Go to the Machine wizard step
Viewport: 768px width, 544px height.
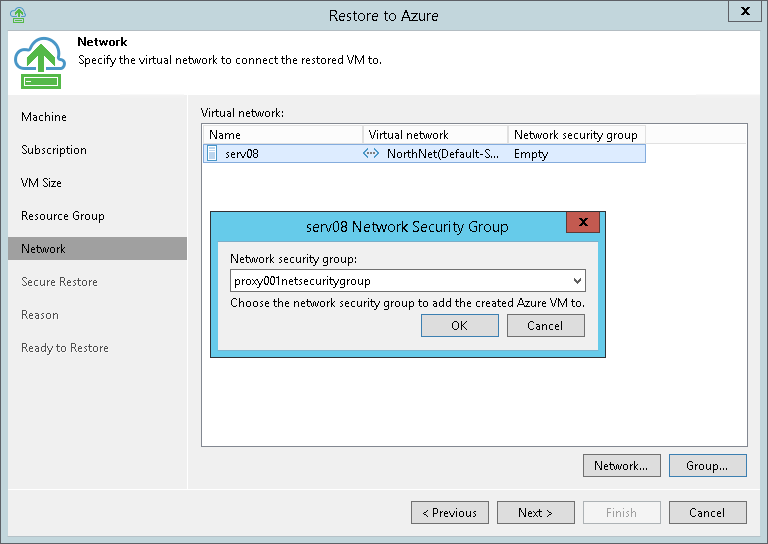point(44,117)
